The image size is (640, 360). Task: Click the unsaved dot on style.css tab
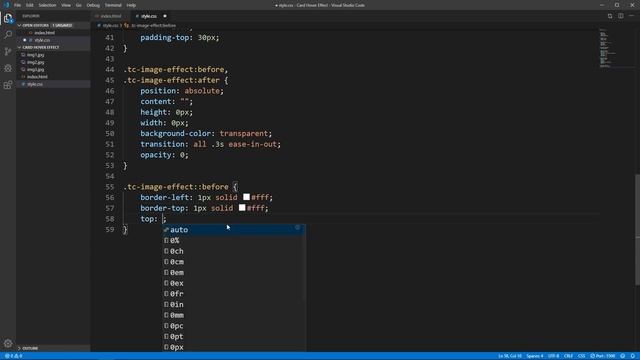pos(165,16)
